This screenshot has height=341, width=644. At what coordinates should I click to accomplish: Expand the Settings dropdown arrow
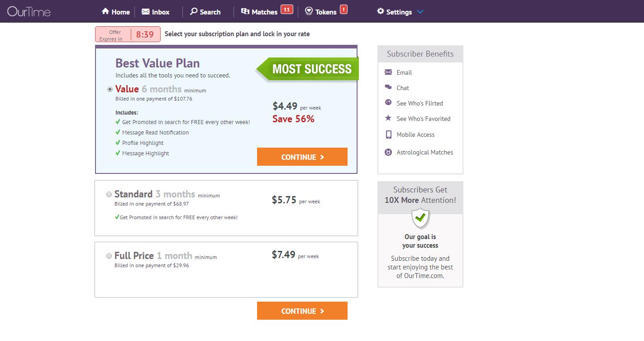pos(420,12)
